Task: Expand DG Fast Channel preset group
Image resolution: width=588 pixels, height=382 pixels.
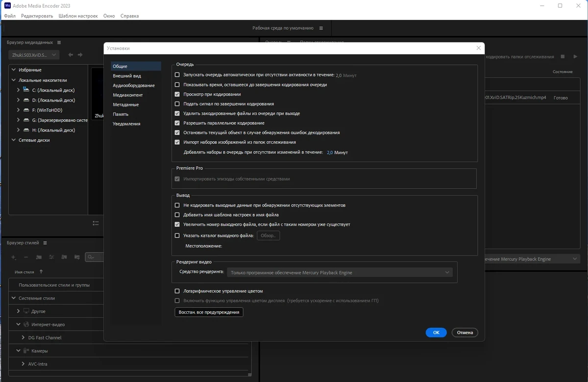Action: 23,337
